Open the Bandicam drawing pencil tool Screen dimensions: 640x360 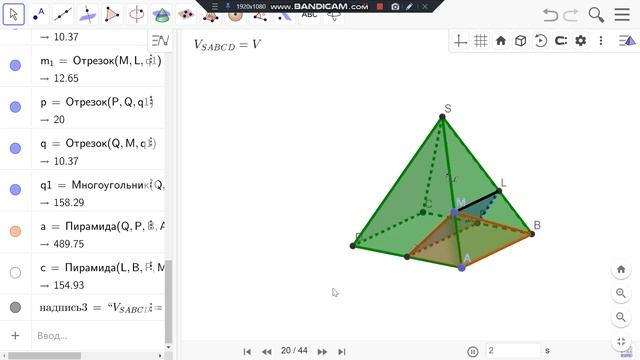tap(409, 7)
